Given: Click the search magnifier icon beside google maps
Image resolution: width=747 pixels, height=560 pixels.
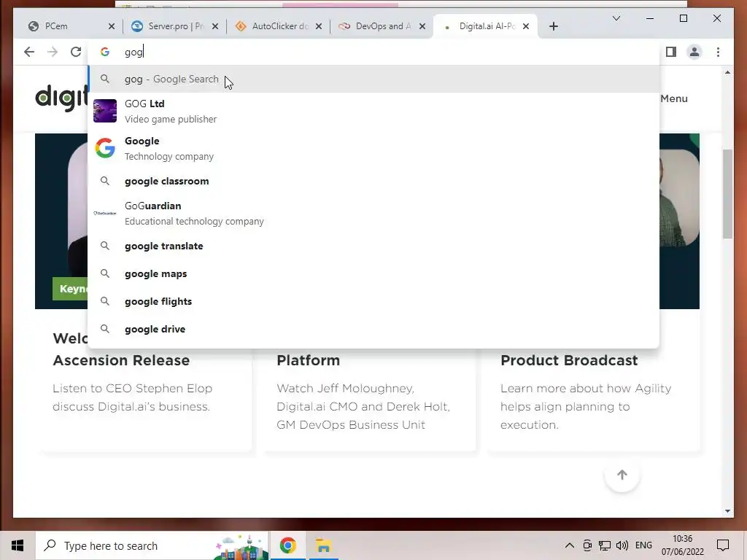Looking at the screenshot, I should click(x=105, y=274).
